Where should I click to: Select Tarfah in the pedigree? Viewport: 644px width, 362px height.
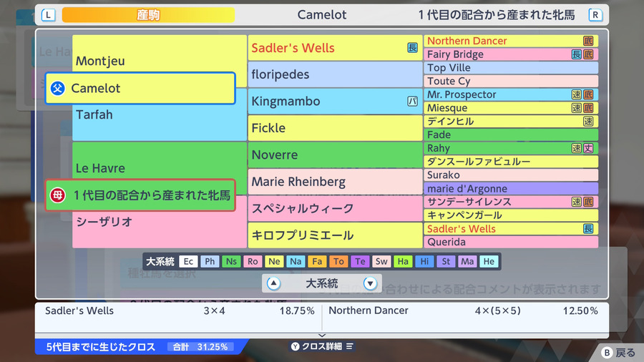94,114
